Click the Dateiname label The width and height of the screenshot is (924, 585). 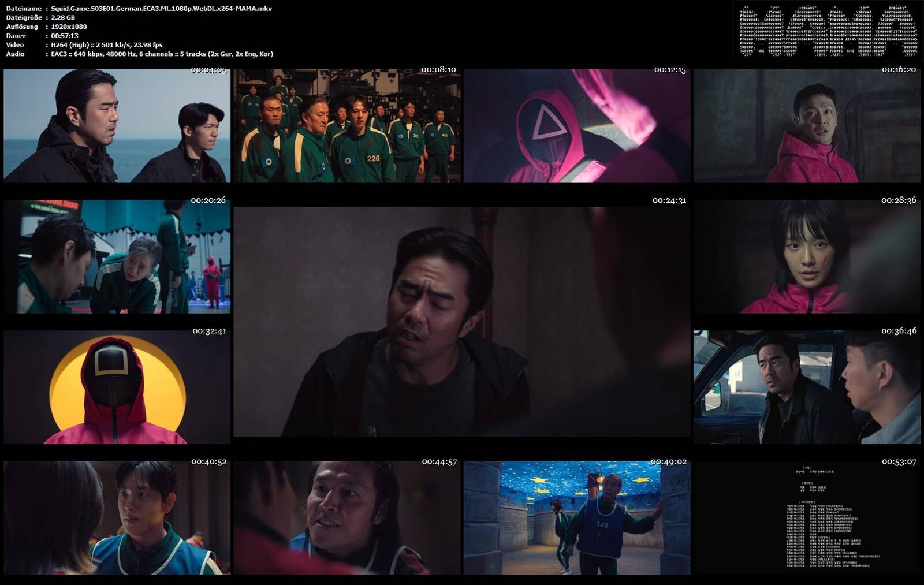point(24,9)
